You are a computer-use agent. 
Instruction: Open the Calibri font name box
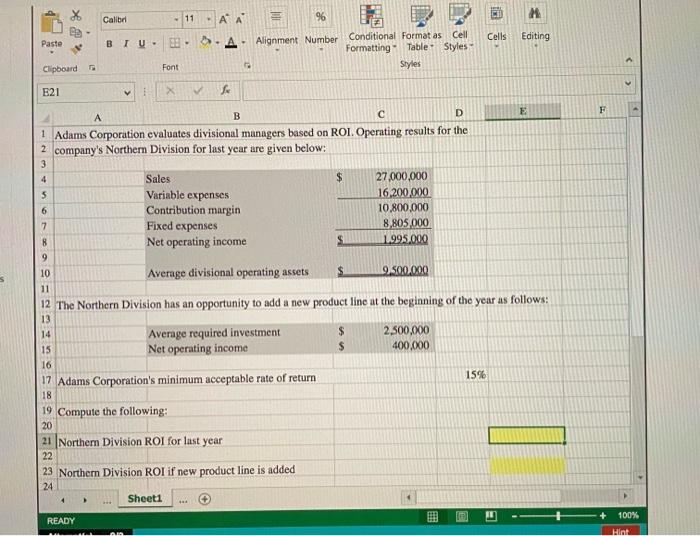(140, 20)
